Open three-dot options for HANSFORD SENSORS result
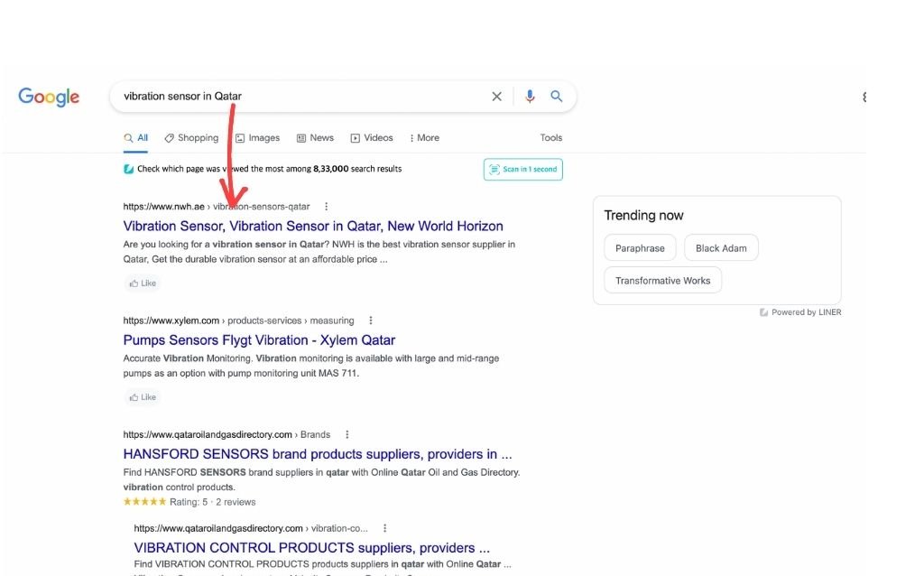 pyautogui.click(x=346, y=434)
